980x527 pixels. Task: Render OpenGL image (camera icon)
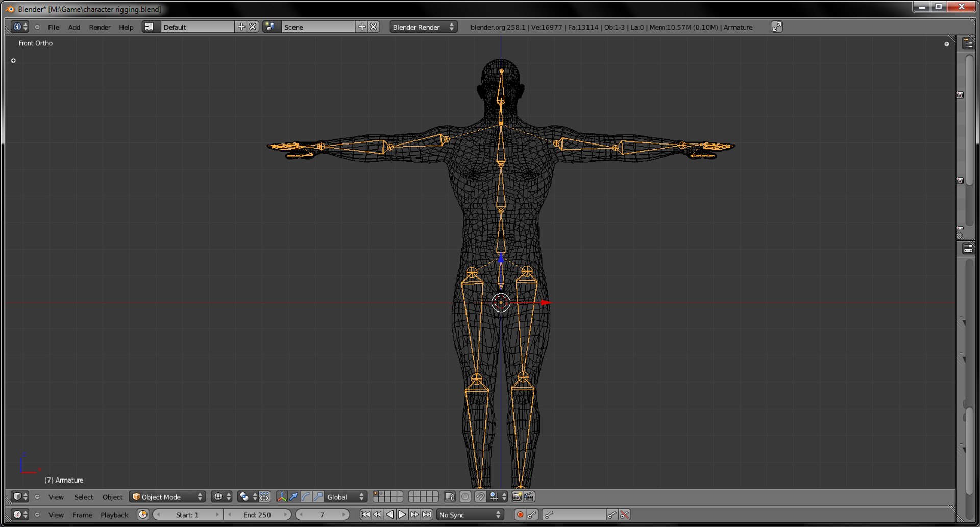517,497
